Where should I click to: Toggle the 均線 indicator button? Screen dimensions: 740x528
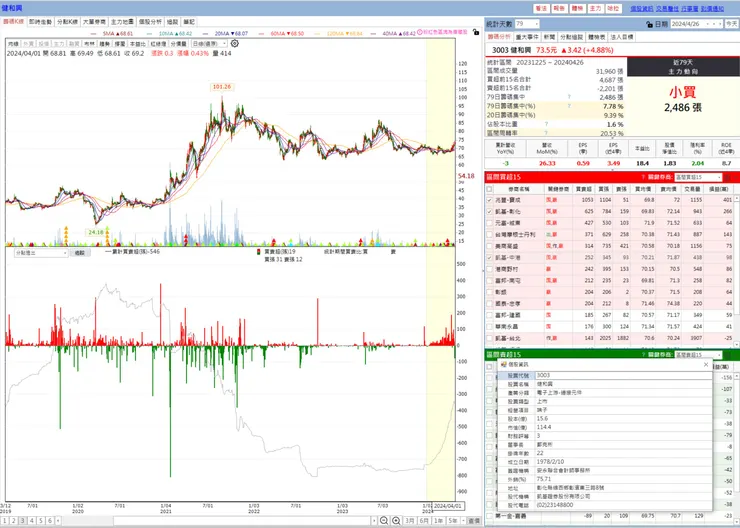(x=14, y=43)
